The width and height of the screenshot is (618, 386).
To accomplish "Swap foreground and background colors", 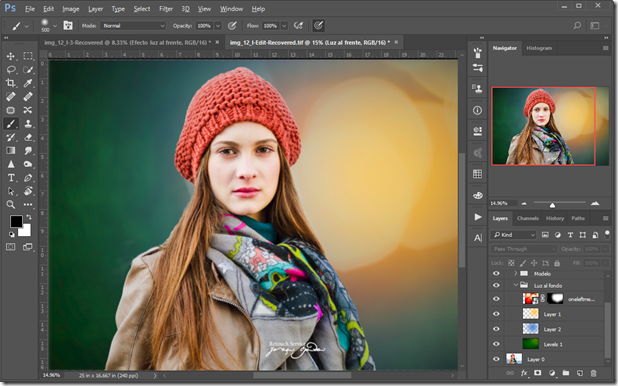I will pyautogui.click(x=29, y=217).
